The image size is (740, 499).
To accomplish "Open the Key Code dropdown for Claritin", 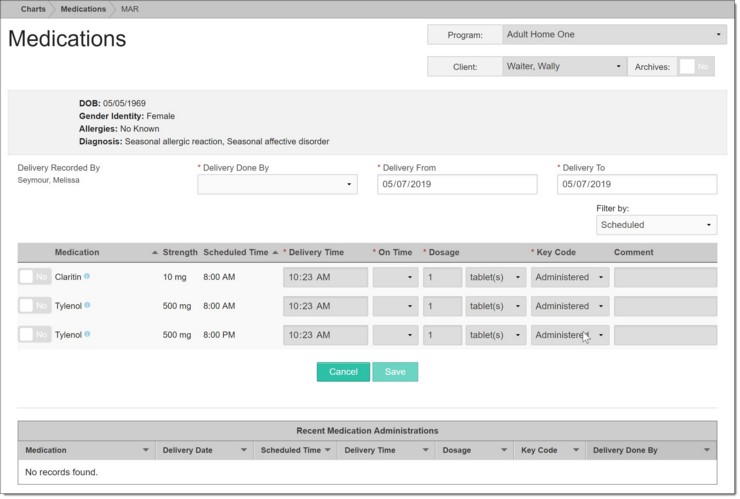I will 570,277.
